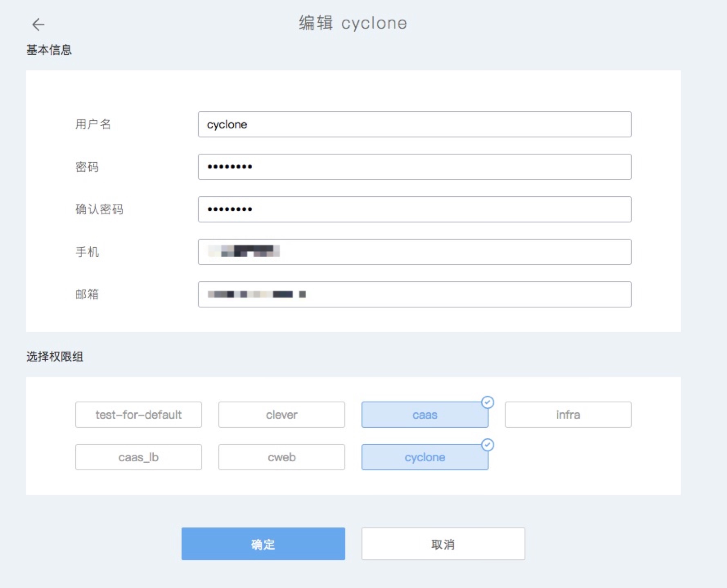Deselect the caas permission group
Screen dimensions: 727x588
[424, 415]
